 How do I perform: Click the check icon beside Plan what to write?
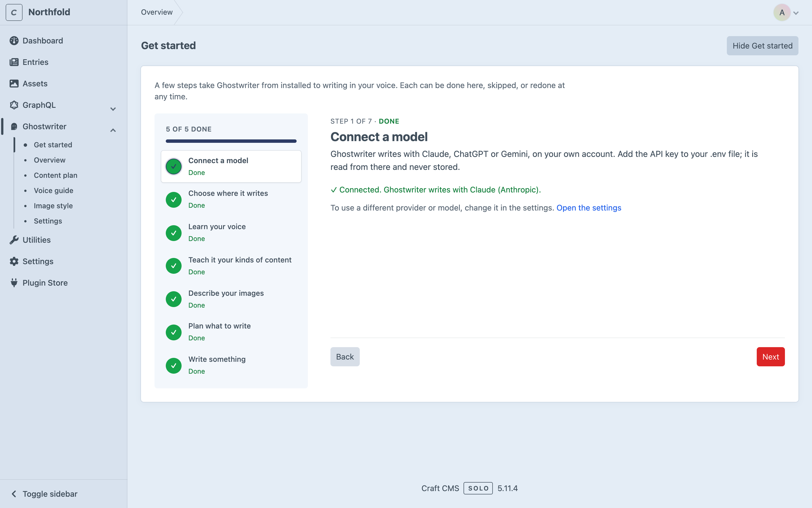click(174, 332)
